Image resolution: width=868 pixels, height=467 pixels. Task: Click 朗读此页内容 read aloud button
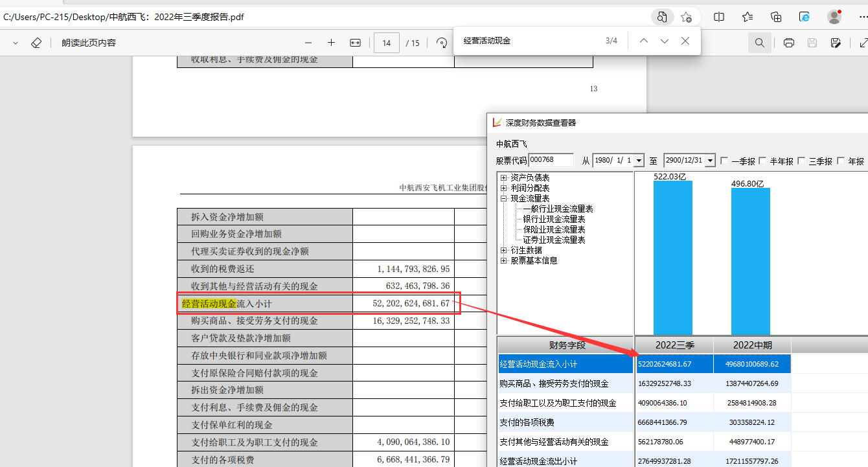click(x=89, y=43)
